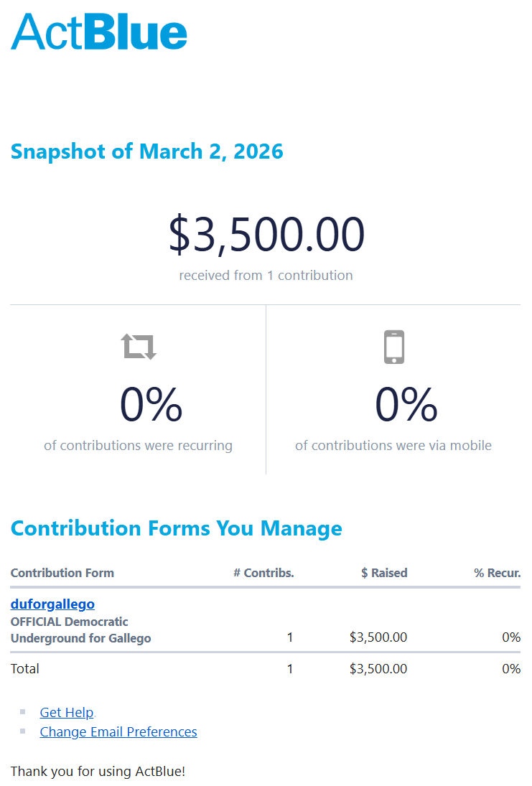Click the Contribution Form column header

click(x=62, y=573)
